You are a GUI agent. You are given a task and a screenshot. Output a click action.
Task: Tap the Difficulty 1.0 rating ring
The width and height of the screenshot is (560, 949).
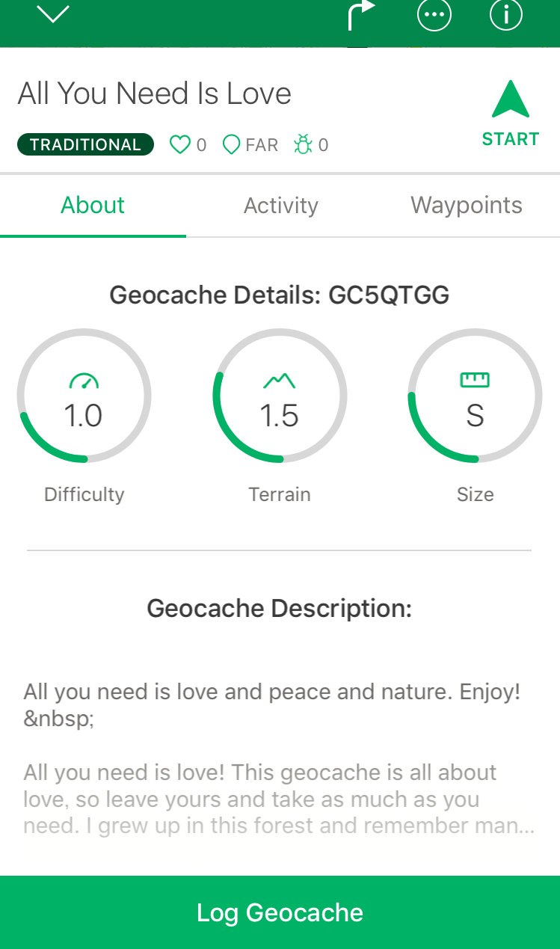(x=84, y=415)
